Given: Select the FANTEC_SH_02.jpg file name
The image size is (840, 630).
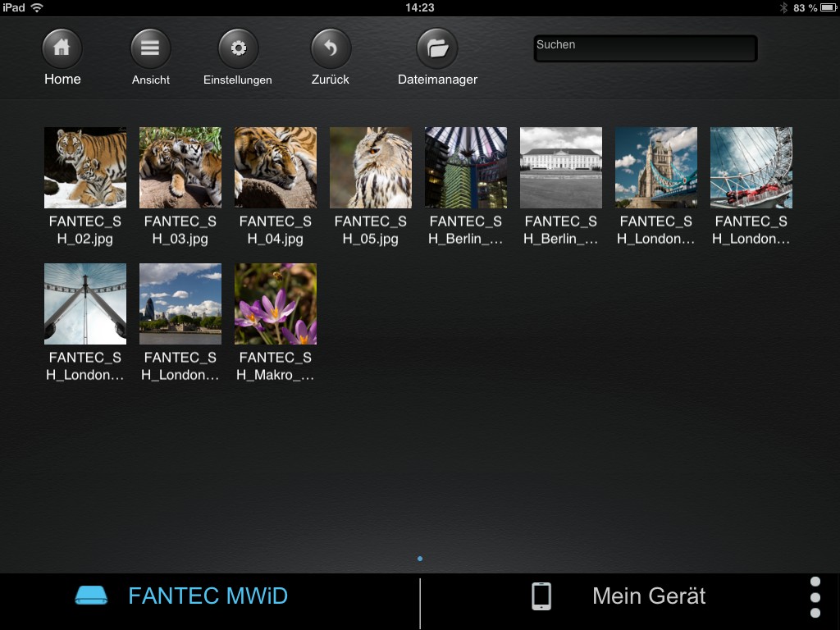Looking at the screenshot, I should [85, 230].
